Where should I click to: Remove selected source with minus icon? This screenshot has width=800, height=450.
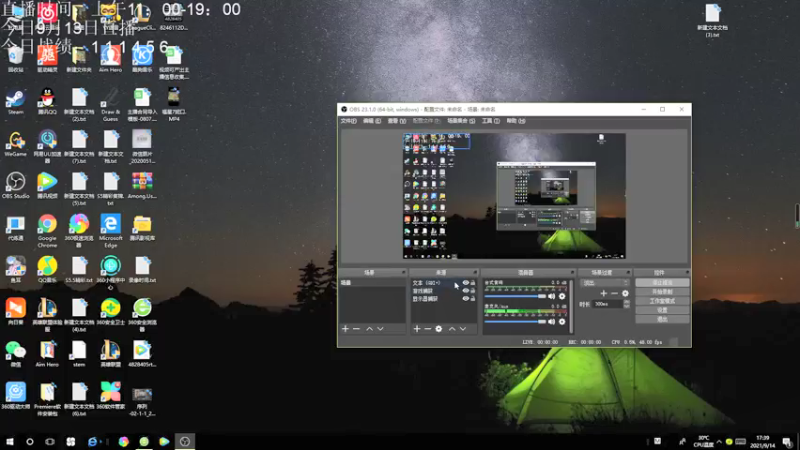tap(428, 329)
